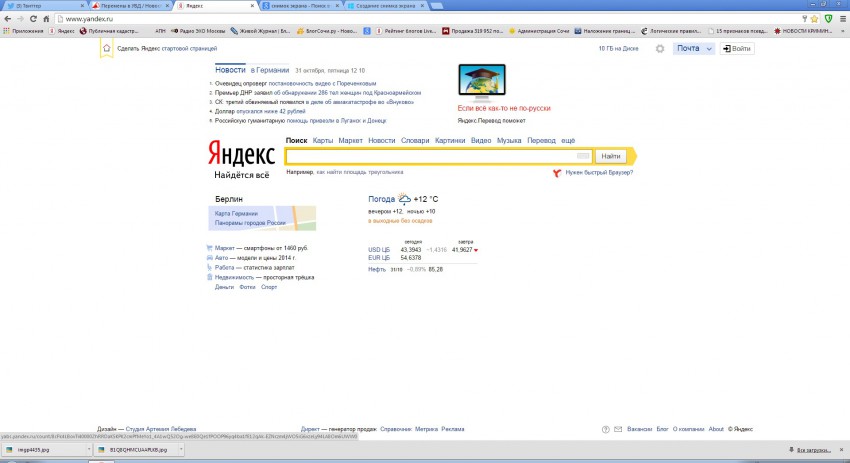Viewport: 850px width, 463px height.
Task: Expand the Почта dropdown arrow
Action: click(x=709, y=48)
